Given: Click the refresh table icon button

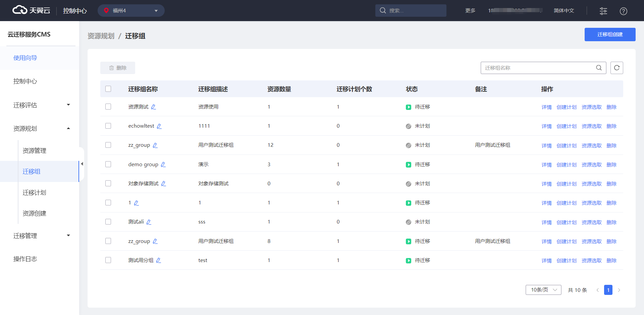Looking at the screenshot, I should (x=617, y=68).
